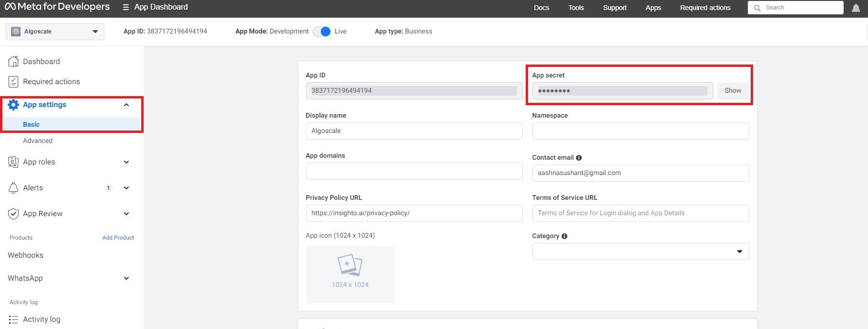Open Required actions in top navigation
This screenshot has width=868, height=329.
(705, 8)
